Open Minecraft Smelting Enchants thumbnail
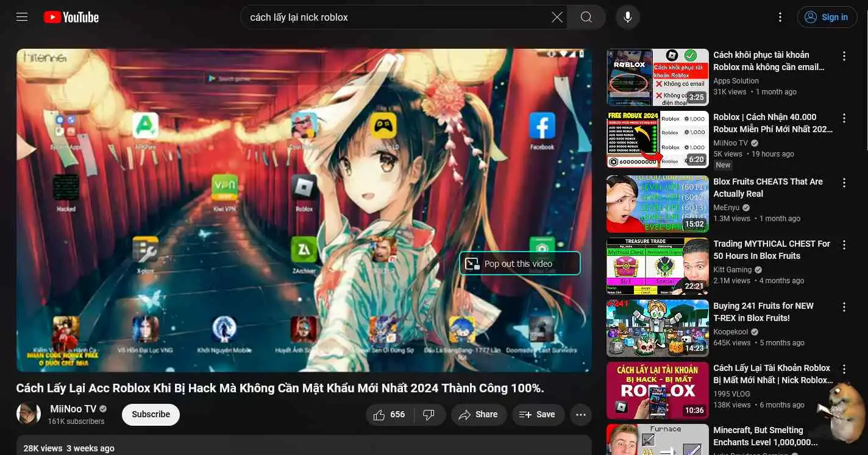The height and width of the screenshot is (455, 868). (x=657, y=440)
